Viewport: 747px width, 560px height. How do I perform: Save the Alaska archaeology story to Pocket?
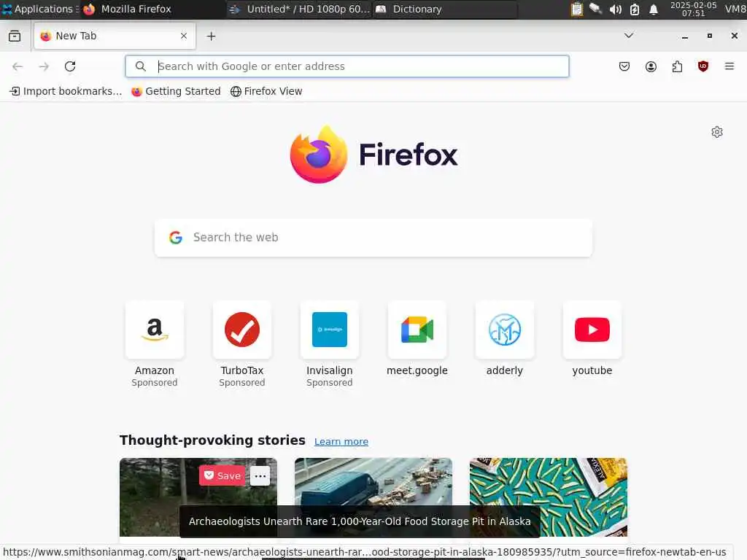coord(222,475)
